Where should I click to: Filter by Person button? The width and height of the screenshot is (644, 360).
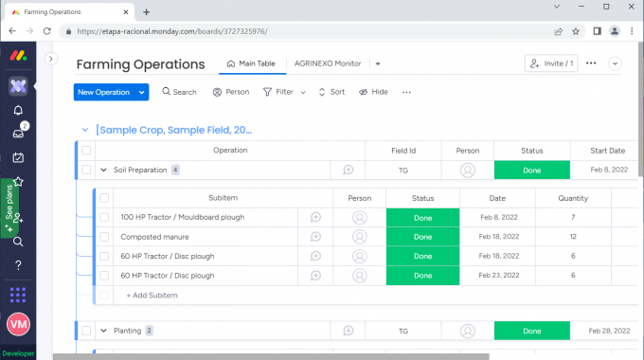tap(231, 92)
